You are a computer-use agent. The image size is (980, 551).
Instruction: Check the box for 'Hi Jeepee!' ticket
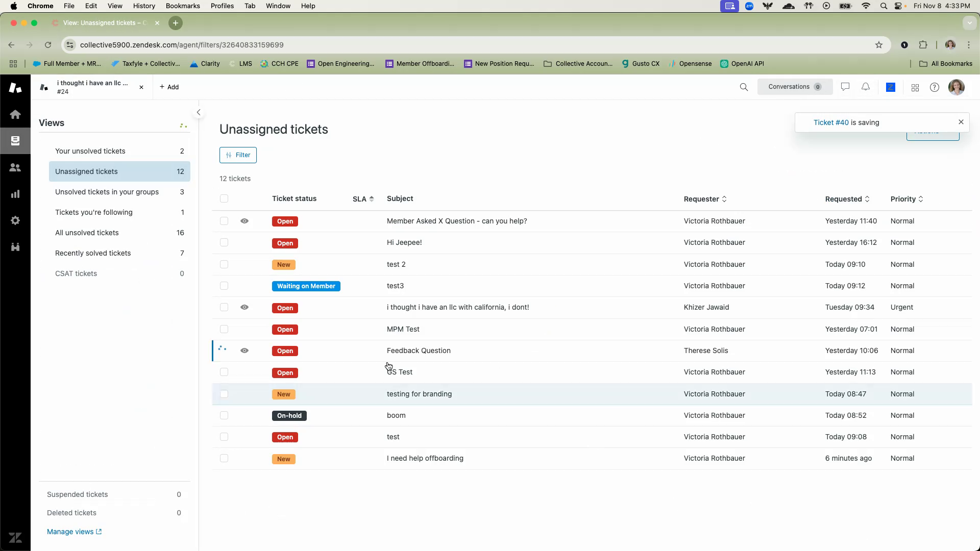224,242
